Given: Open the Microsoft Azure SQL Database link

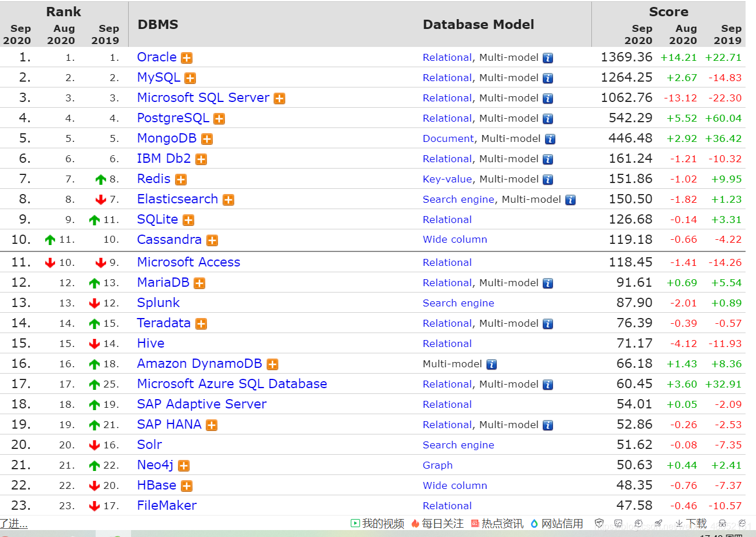Looking at the screenshot, I should coord(232,384).
